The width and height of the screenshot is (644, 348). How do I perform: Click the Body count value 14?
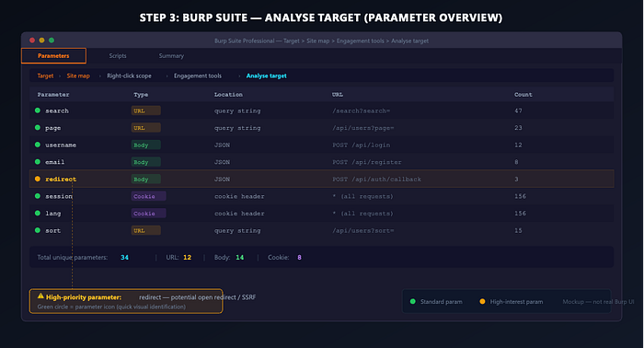pyautogui.click(x=240, y=257)
